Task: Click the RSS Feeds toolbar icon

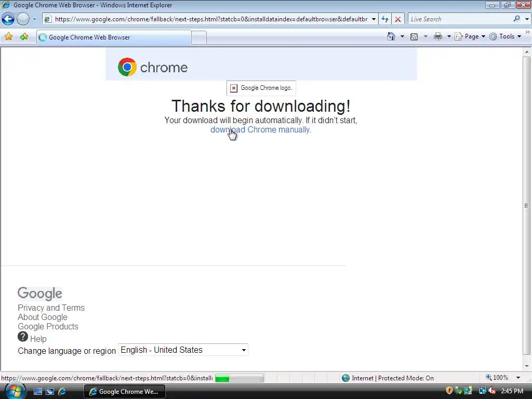Action: 414,37
